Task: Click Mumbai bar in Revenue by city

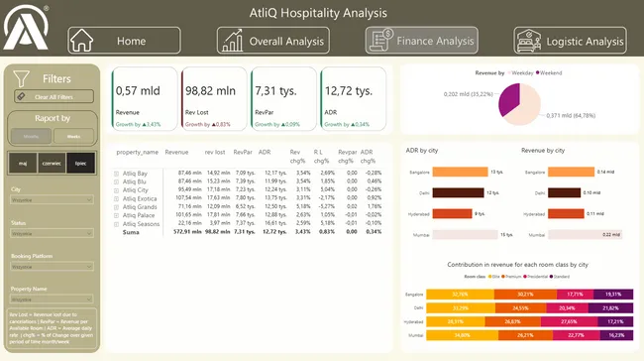Action: click(586, 235)
